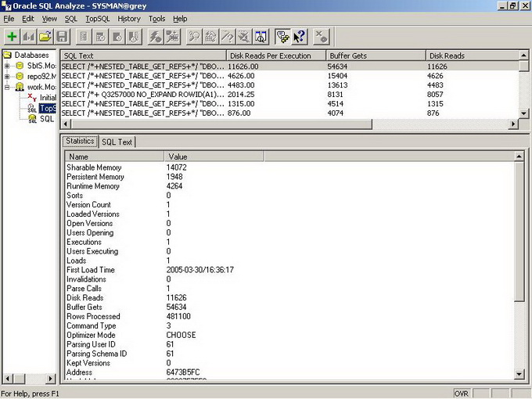
Task: Sort by SQL Text column header
Action: click(143, 56)
